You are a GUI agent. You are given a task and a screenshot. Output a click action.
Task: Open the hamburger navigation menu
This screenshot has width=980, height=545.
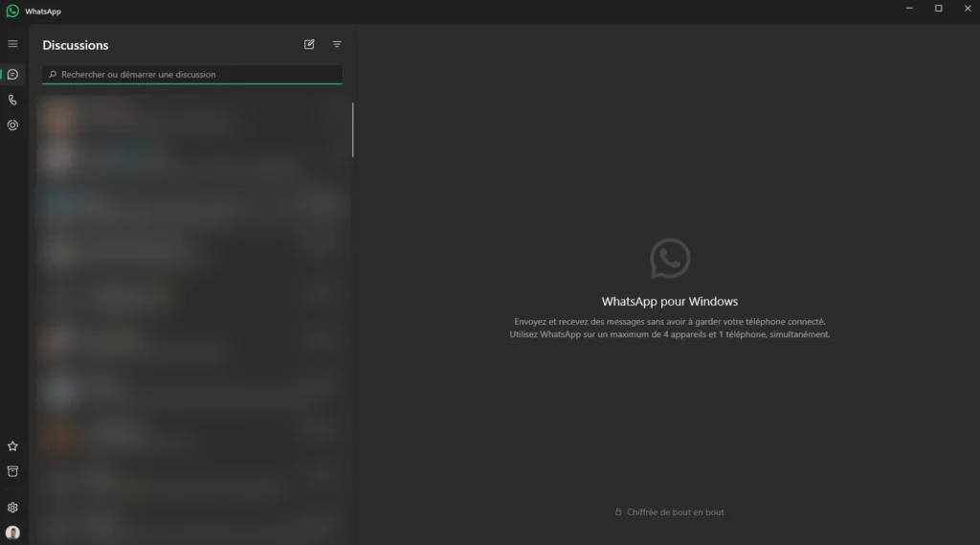(x=12, y=44)
